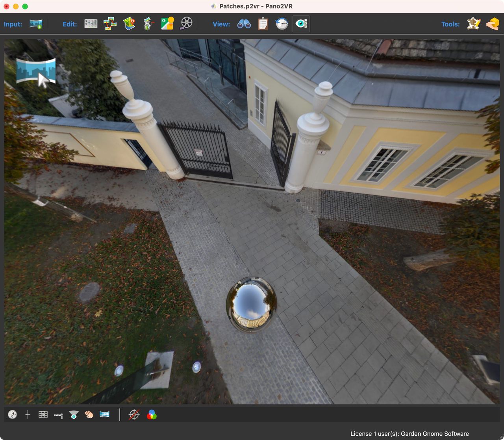Toggle the eye Viewer Settings button
This screenshot has height=440, width=504.
tap(301, 24)
